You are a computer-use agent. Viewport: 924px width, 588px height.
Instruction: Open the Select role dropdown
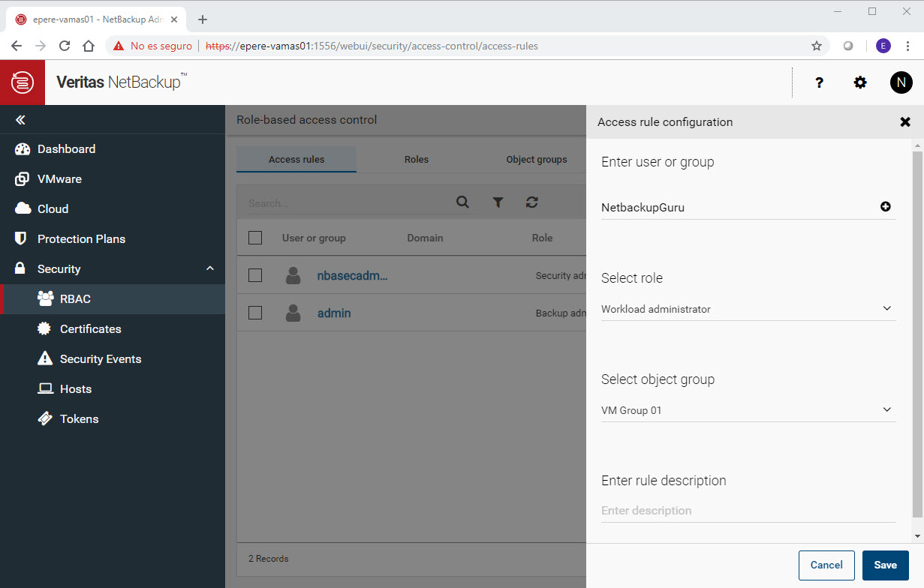[748, 309]
